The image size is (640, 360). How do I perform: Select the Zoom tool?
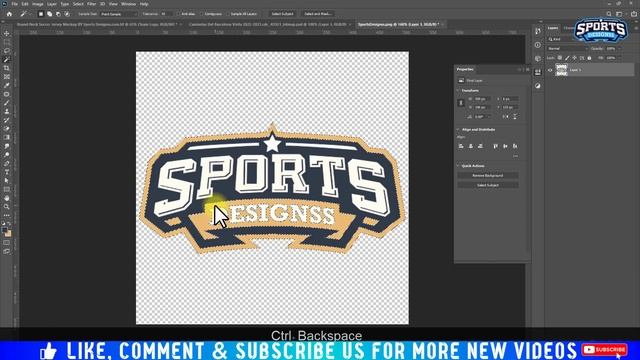click(7, 207)
